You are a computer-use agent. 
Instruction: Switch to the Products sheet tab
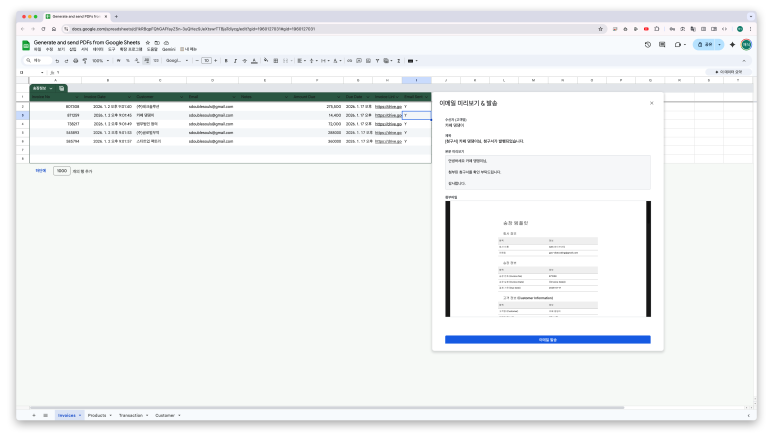click(x=97, y=414)
